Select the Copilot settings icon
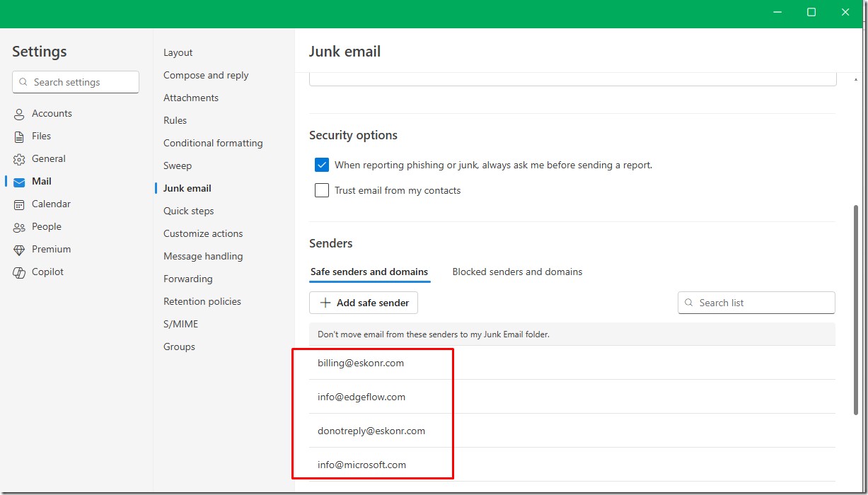Screen dimensions: 868x495 (x=18, y=272)
